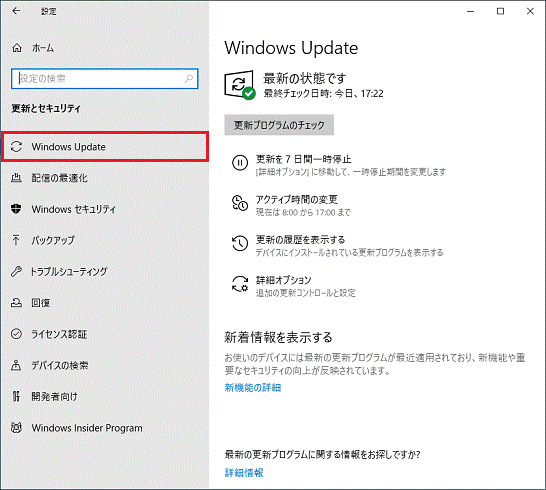Click the 最終チェック日時: 今日、17:22 text

(x=323, y=94)
